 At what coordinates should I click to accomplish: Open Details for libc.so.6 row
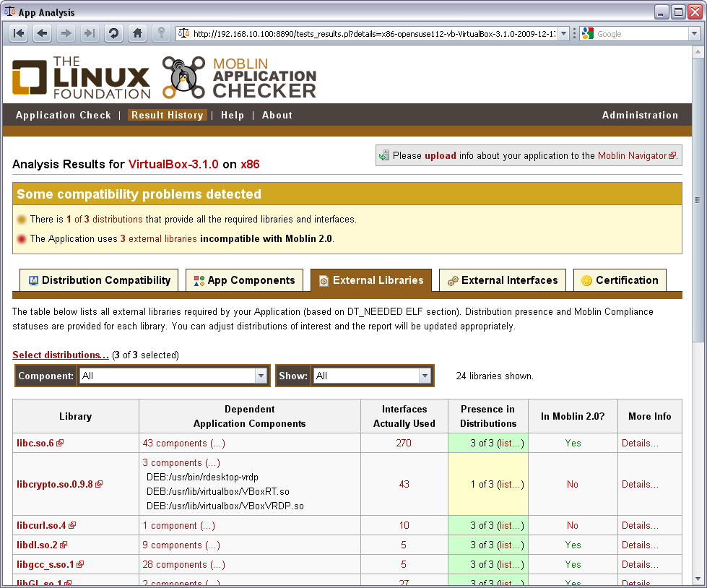tap(640, 443)
